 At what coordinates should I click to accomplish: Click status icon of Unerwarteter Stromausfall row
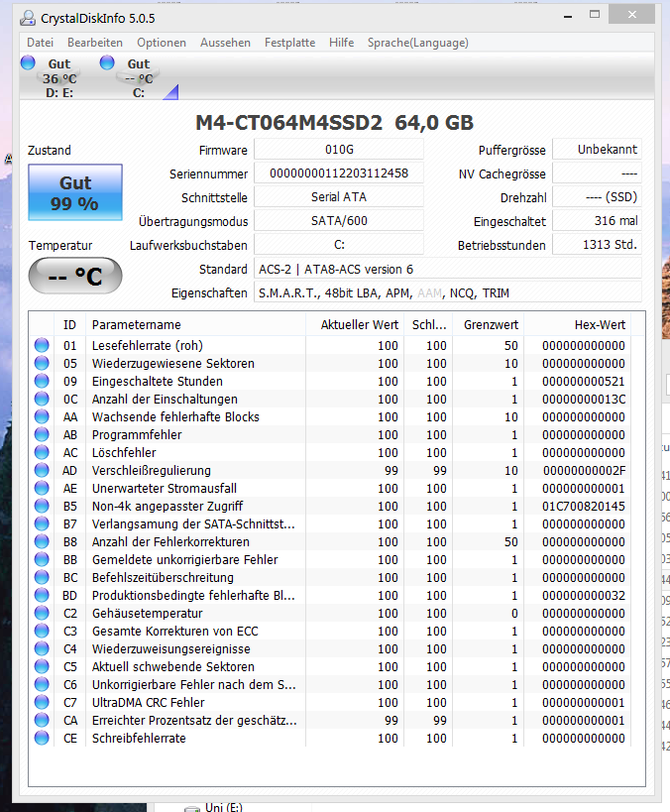click(42, 488)
